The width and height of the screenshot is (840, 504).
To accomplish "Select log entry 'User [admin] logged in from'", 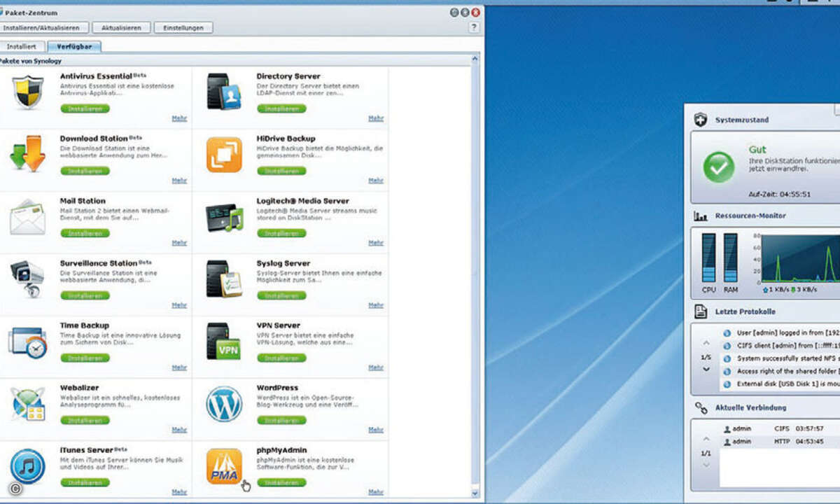I will (780, 332).
